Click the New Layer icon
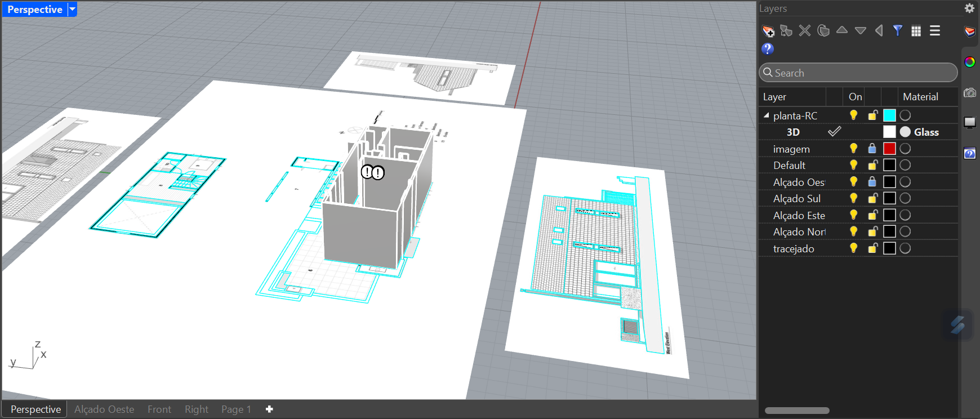980x419 pixels. (x=768, y=31)
